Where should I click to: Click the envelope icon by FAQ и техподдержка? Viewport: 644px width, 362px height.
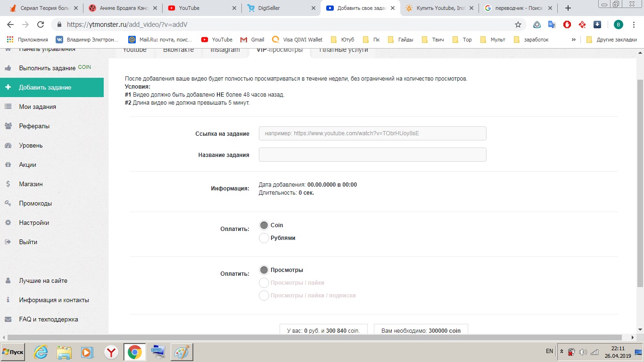[x=8, y=319]
